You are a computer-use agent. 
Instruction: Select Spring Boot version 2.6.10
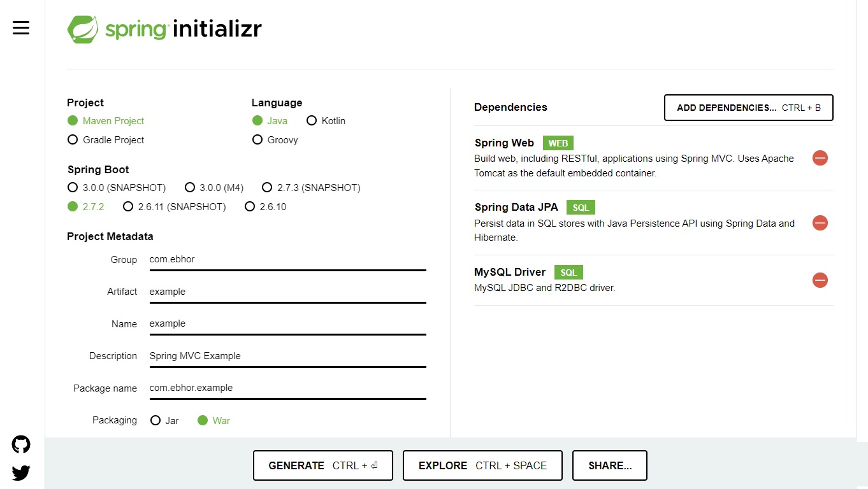pos(250,206)
